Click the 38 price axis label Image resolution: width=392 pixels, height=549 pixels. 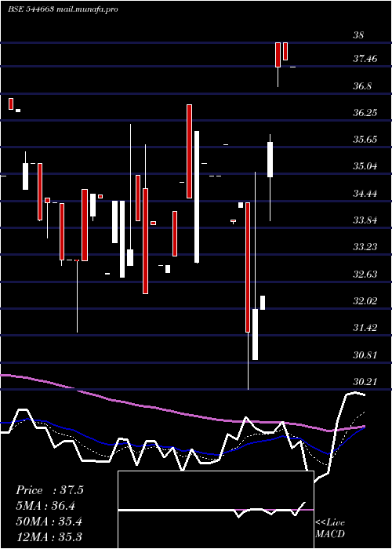click(x=359, y=35)
